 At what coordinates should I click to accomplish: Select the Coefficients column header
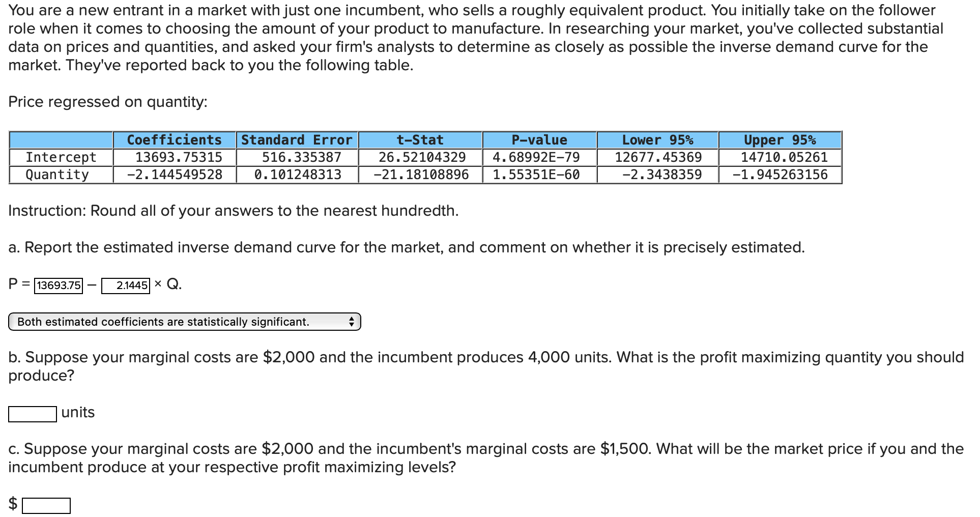174,139
